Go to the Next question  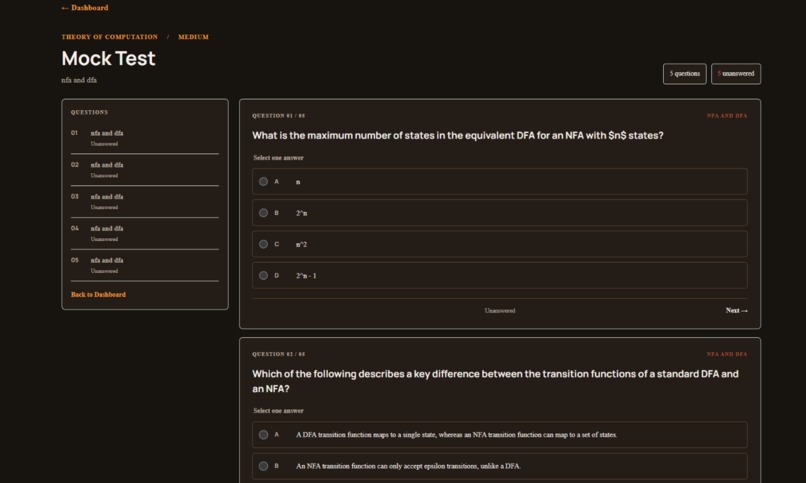tap(736, 310)
